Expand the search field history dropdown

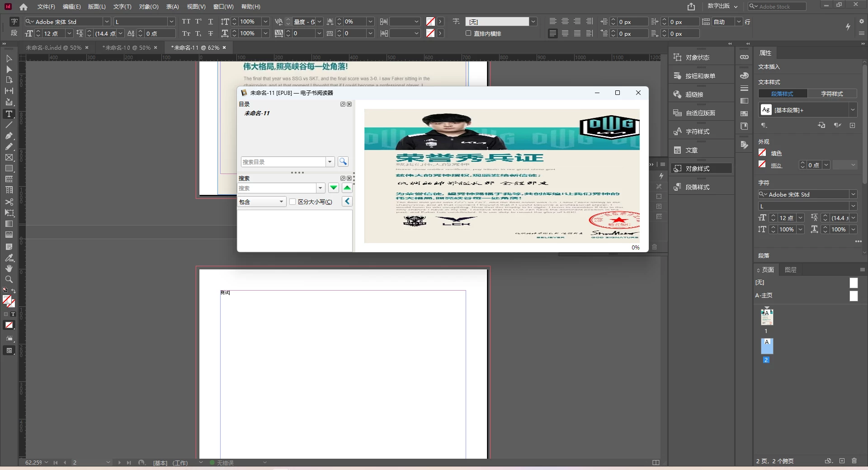click(321, 188)
